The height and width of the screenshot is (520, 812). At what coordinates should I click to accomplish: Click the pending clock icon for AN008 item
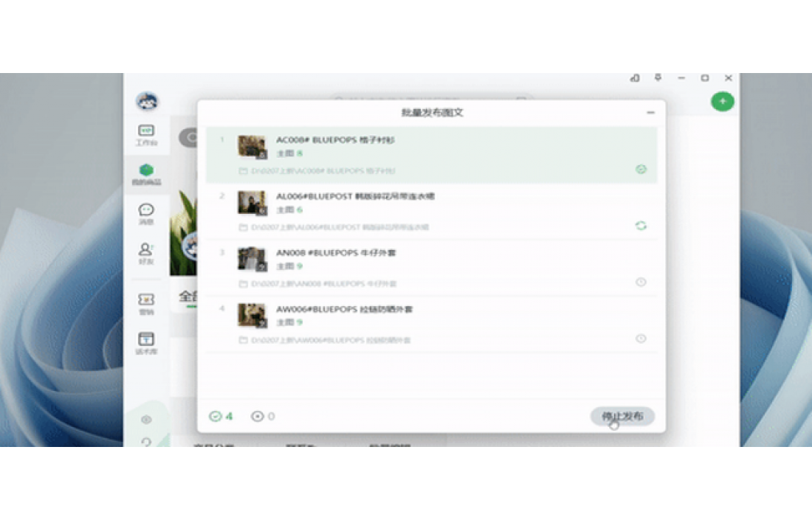(641, 282)
